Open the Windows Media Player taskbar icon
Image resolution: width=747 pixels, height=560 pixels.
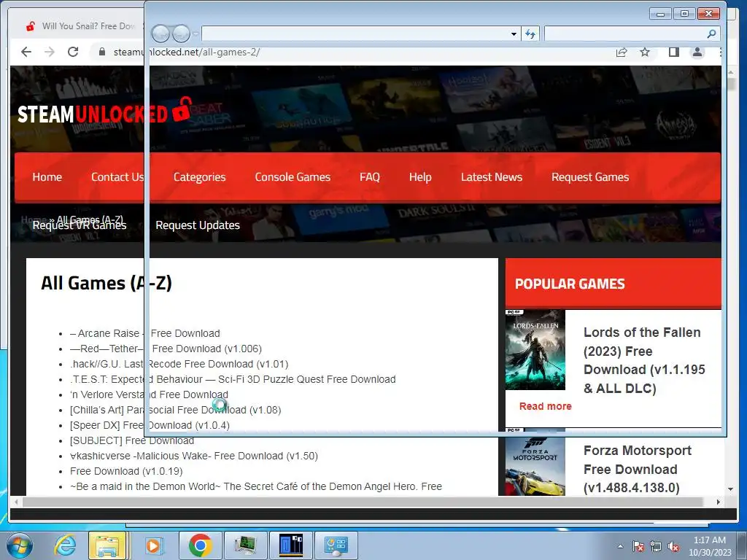pos(153,545)
